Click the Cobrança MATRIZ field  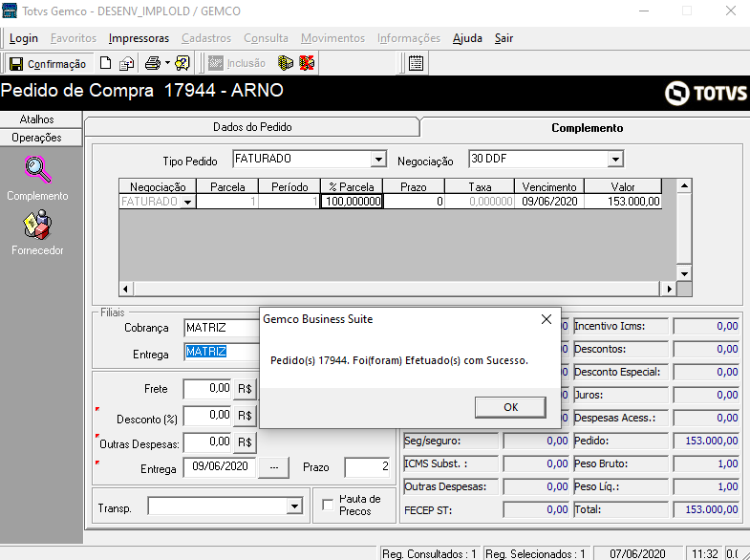pyautogui.click(x=222, y=328)
